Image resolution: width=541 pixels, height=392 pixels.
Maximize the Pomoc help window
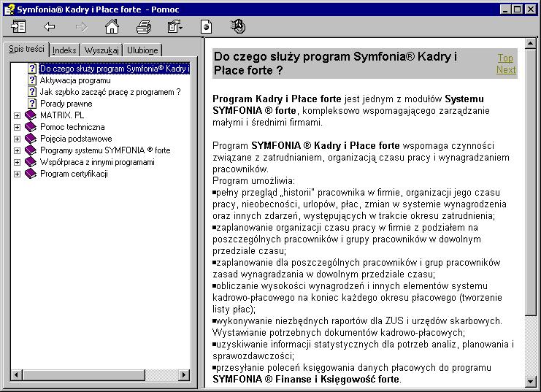[x=517, y=9]
